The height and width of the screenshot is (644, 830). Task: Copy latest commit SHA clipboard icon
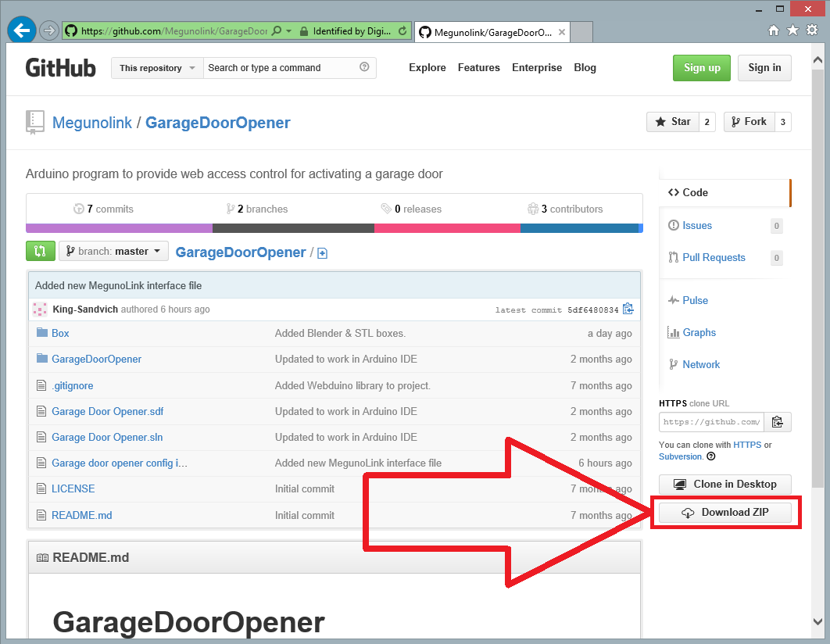click(628, 309)
